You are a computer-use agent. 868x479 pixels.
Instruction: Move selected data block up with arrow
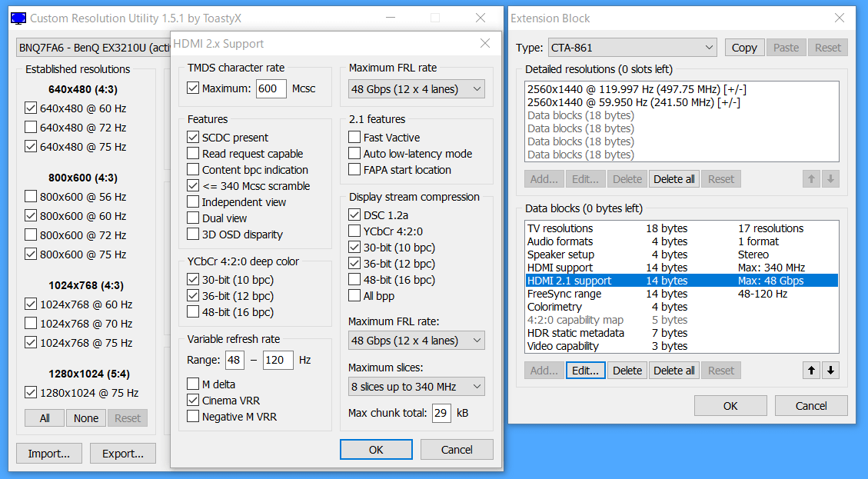point(811,371)
